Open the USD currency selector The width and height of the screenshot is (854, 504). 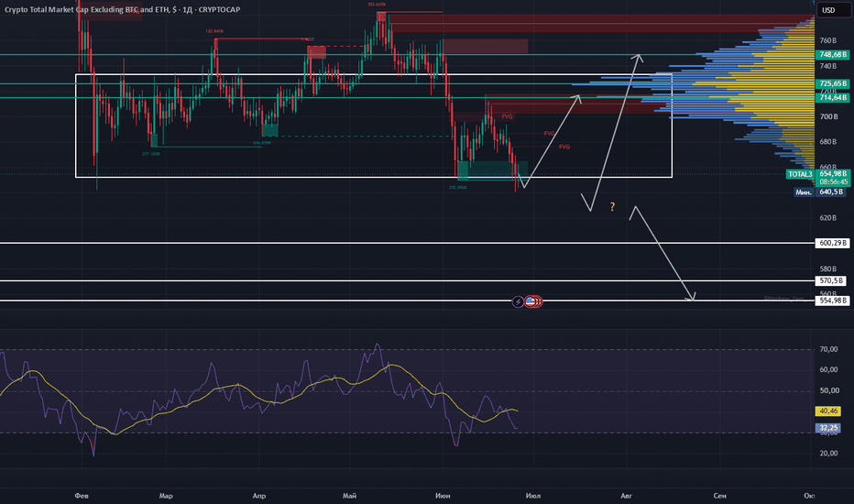pyautogui.click(x=833, y=10)
